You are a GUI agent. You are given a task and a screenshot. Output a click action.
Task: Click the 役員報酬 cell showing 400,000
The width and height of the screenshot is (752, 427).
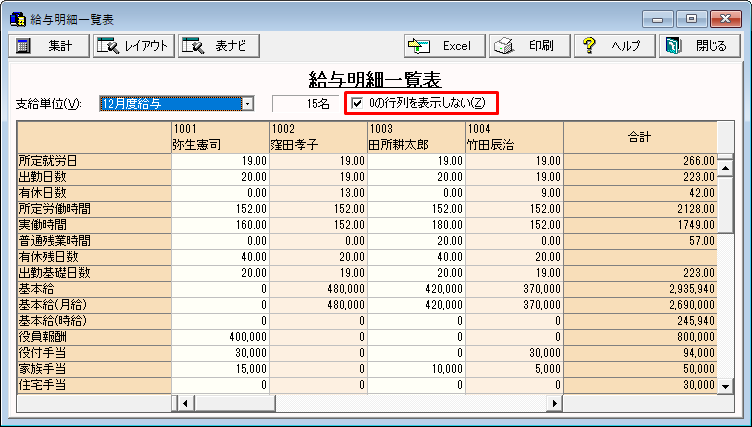click(x=219, y=337)
